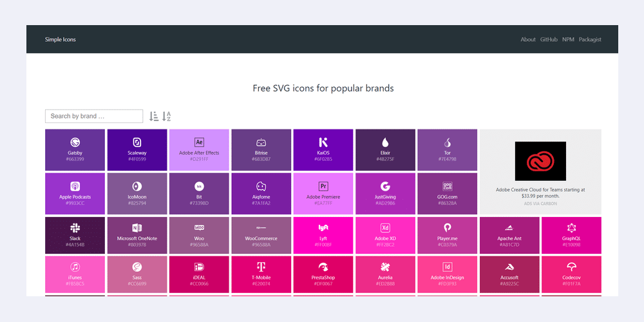Select the iTunes music note icon
This screenshot has width=644, height=322.
click(x=75, y=267)
